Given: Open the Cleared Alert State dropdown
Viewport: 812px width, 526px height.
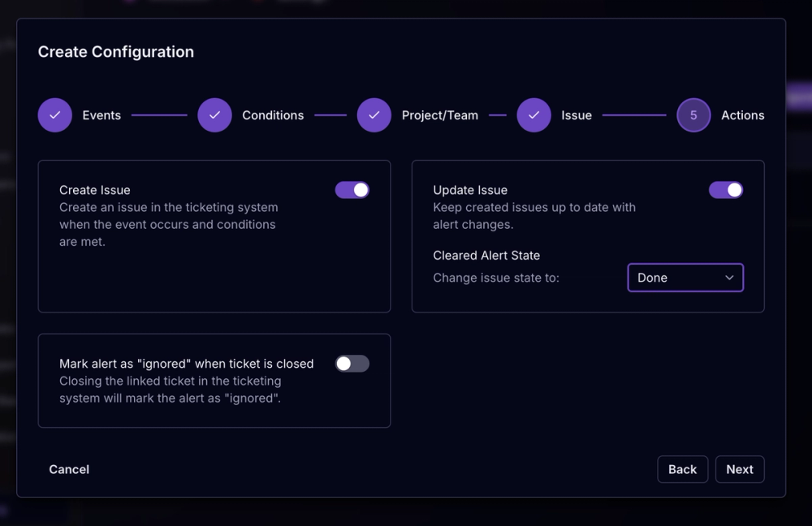Looking at the screenshot, I should [685, 278].
